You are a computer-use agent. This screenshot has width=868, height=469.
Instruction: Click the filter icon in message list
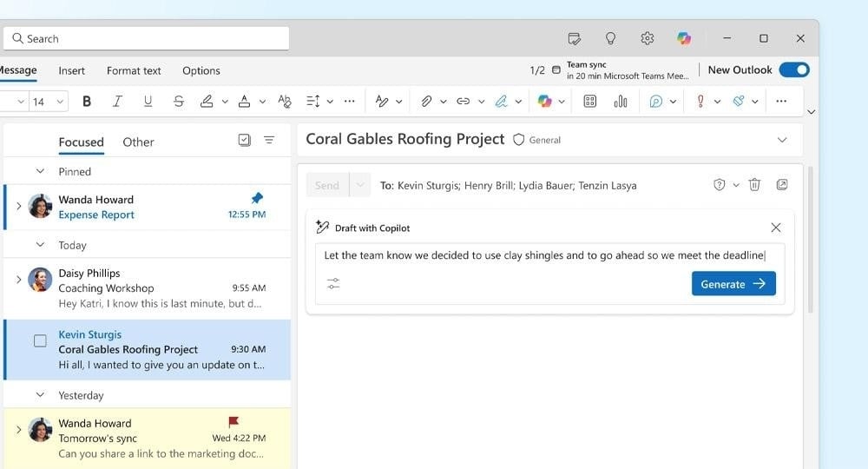click(269, 140)
